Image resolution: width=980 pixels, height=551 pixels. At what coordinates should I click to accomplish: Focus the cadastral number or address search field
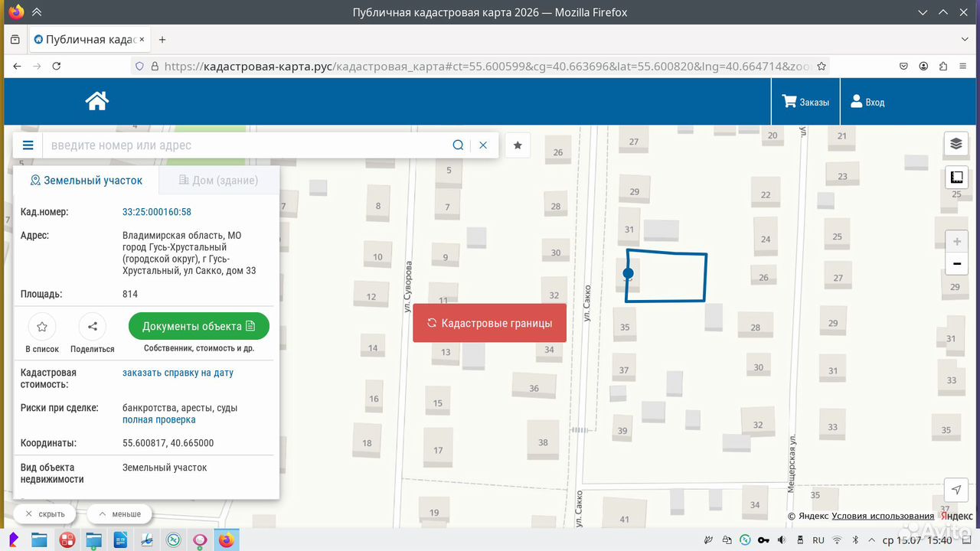[245, 145]
